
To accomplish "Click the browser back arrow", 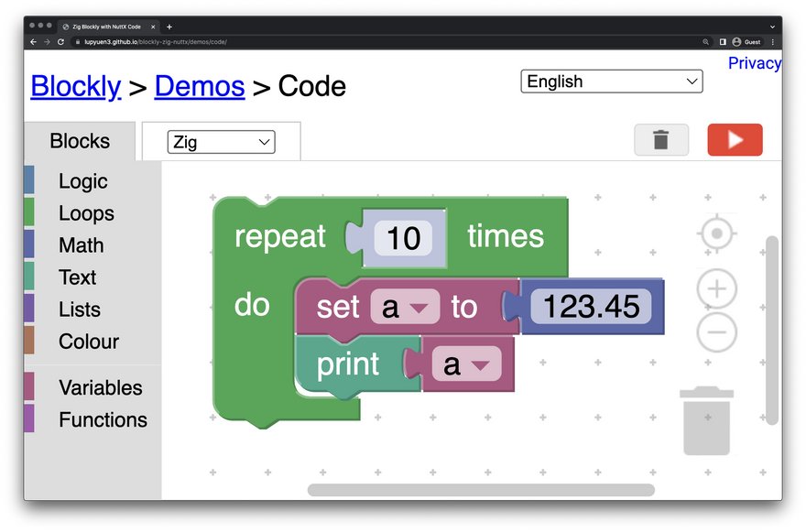I will tap(34, 42).
